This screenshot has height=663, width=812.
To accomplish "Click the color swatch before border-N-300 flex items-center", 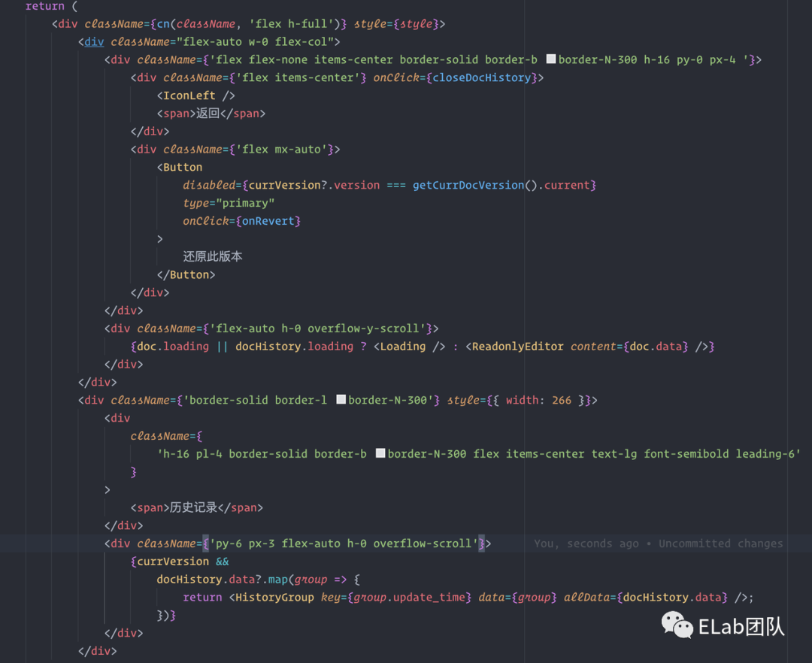I will pyautogui.click(x=380, y=453).
